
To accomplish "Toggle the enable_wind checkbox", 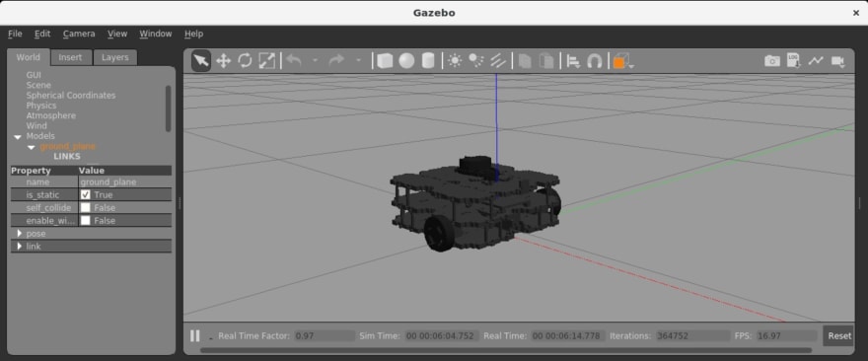I will coord(85,220).
